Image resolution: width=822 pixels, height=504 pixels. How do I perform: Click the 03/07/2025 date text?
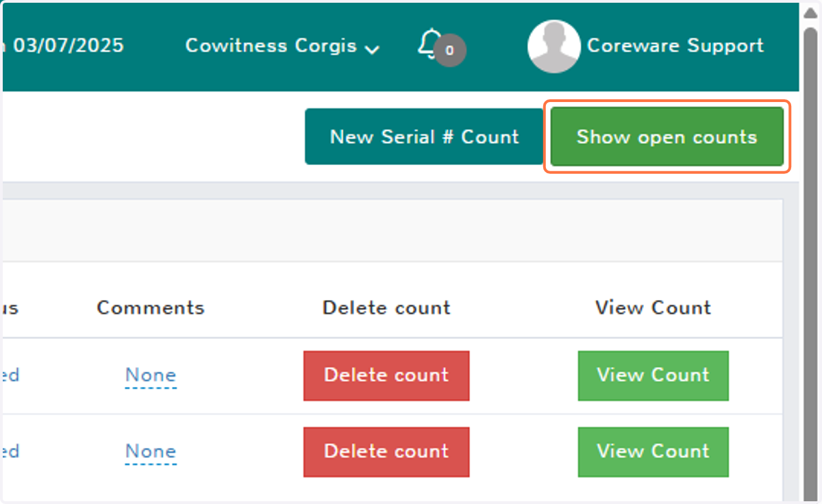tap(68, 46)
